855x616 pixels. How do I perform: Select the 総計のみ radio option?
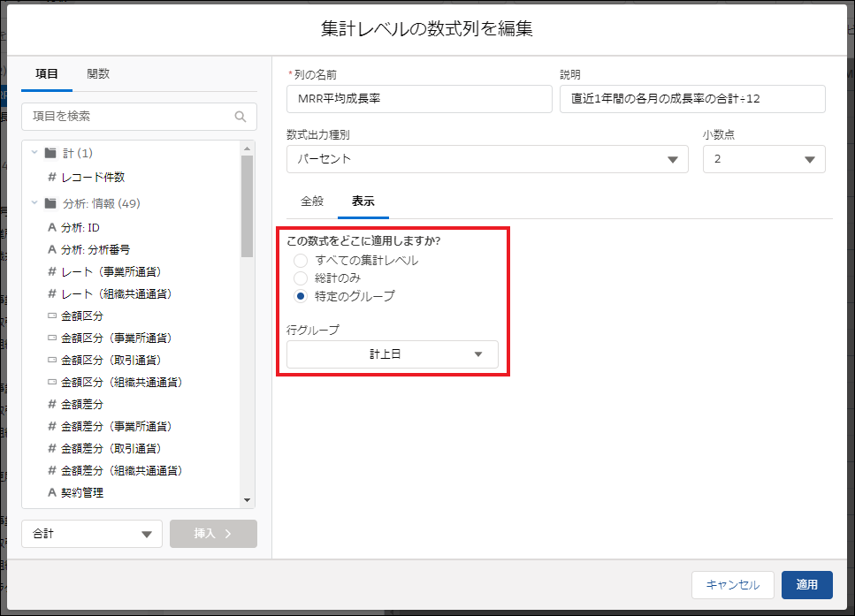tap(301, 278)
